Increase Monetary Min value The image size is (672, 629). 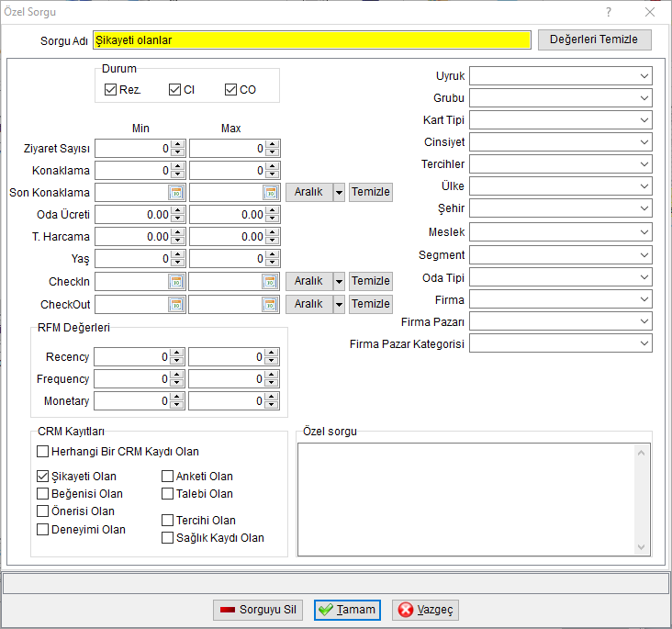pyautogui.click(x=176, y=397)
